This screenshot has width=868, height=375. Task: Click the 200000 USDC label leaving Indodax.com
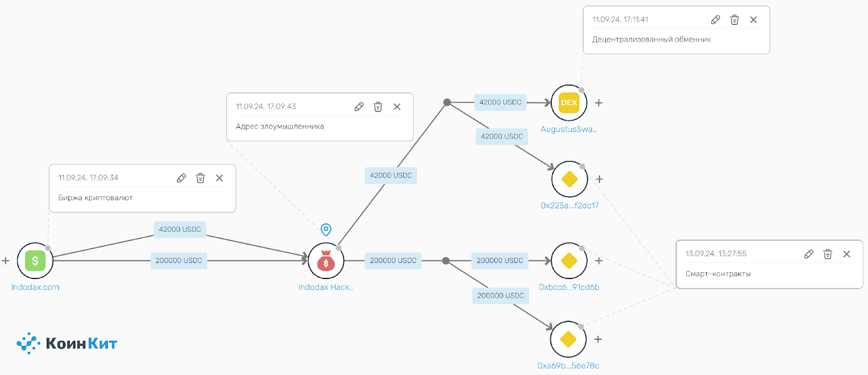coord(178,260)
